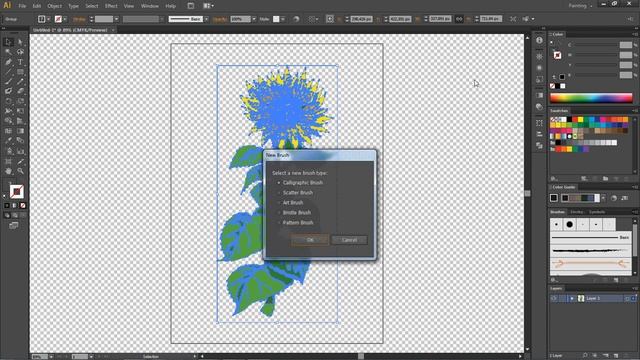
Task: Select the Basic brush stroke in Brushes panel
Action: pos(590,237)
